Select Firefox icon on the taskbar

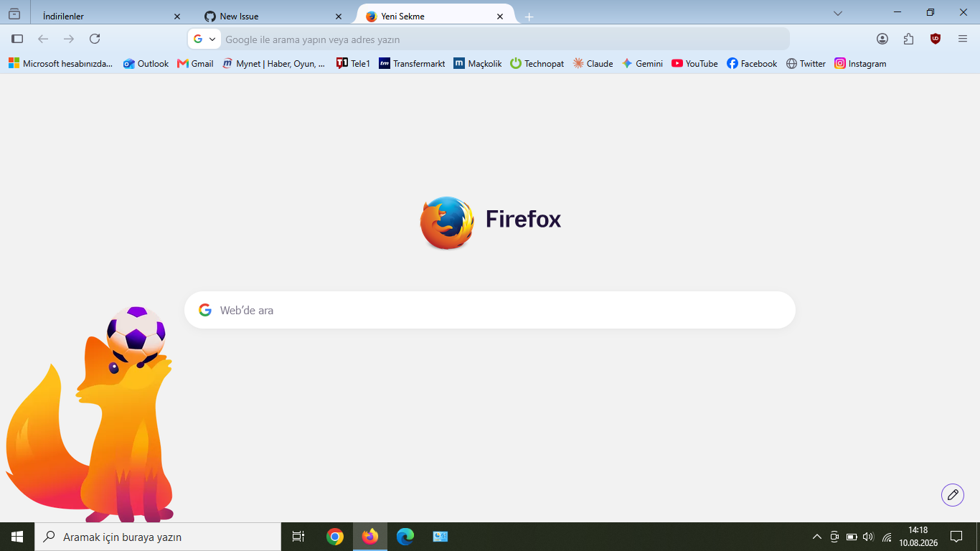[x=370, y=537]
